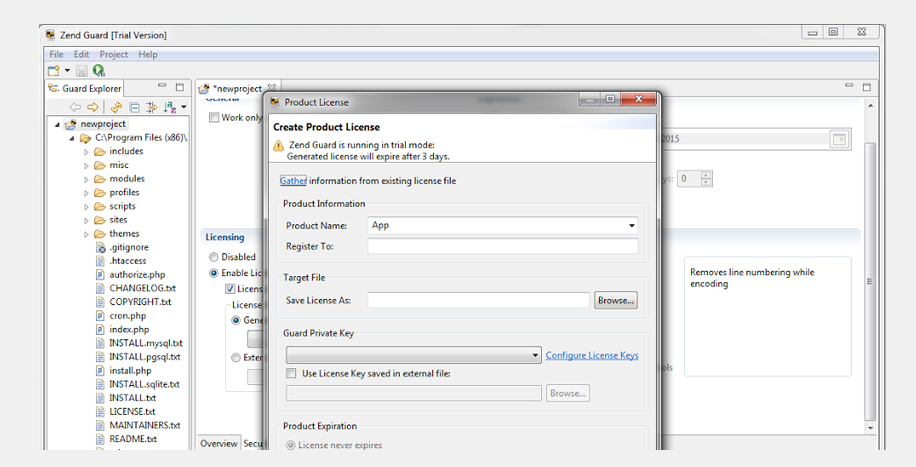Screen dimensions: 916x467
Task: Click the green Encode run icon
Action: pyautogui.click(x=99, y=71)
